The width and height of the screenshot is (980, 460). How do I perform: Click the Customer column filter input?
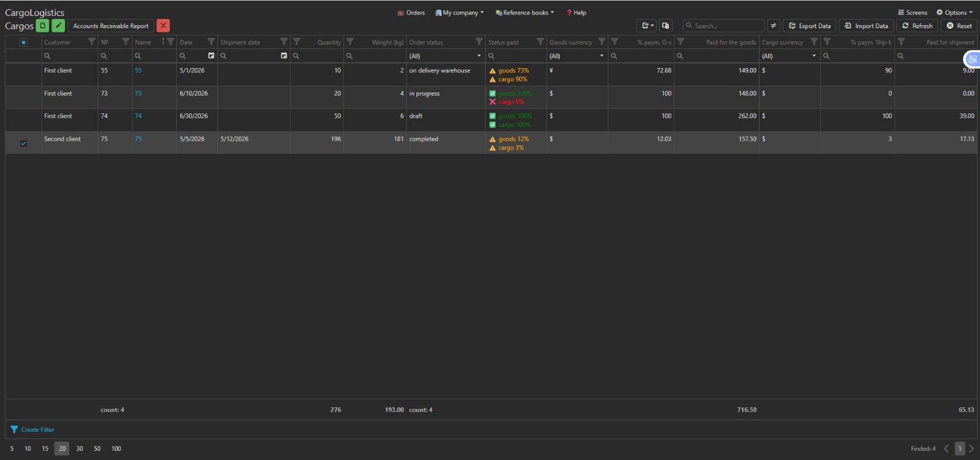70,56
